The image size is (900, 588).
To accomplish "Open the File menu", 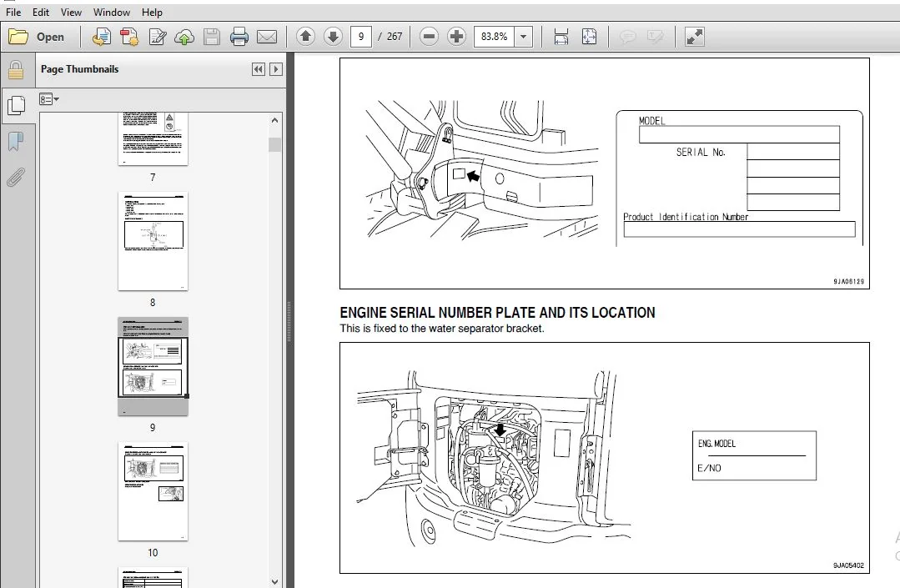I will (13, 12).
